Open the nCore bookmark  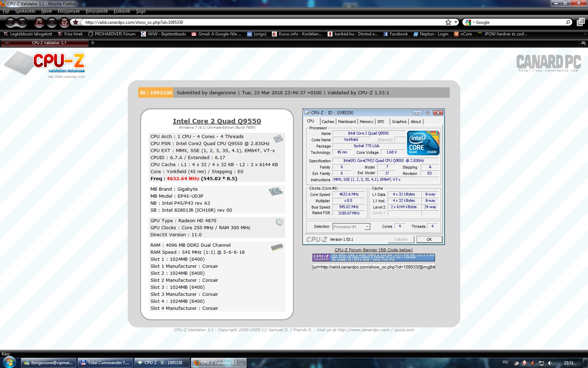(x=463, y=34)
